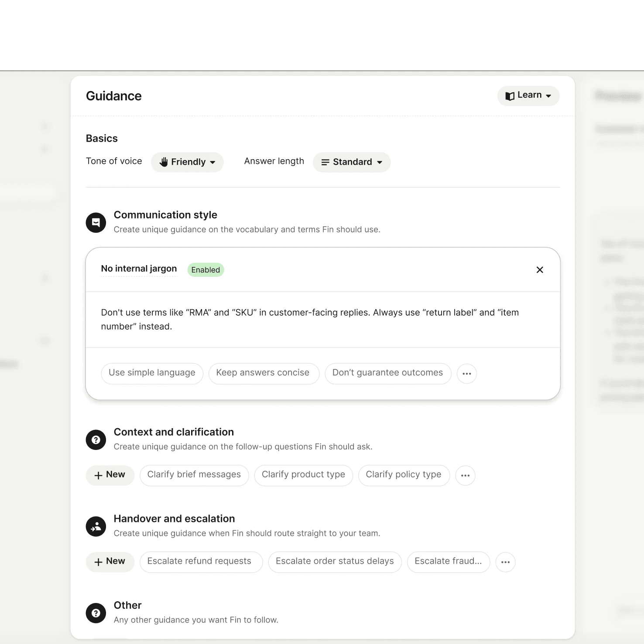This screenshot has height=644, width=644.
Task: Open the Friendly tone of voice dropdown
Action: pyautogui.click(x=187, y=162)
